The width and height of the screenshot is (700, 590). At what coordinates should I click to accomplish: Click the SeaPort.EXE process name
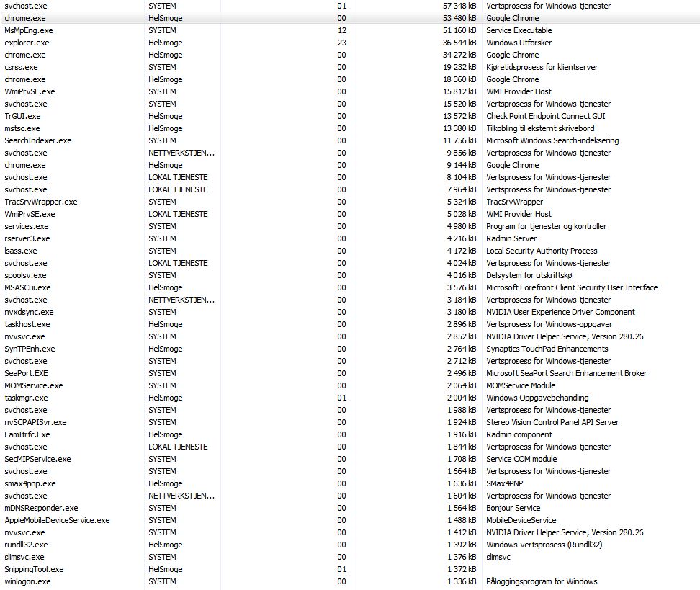pos(26,373)
